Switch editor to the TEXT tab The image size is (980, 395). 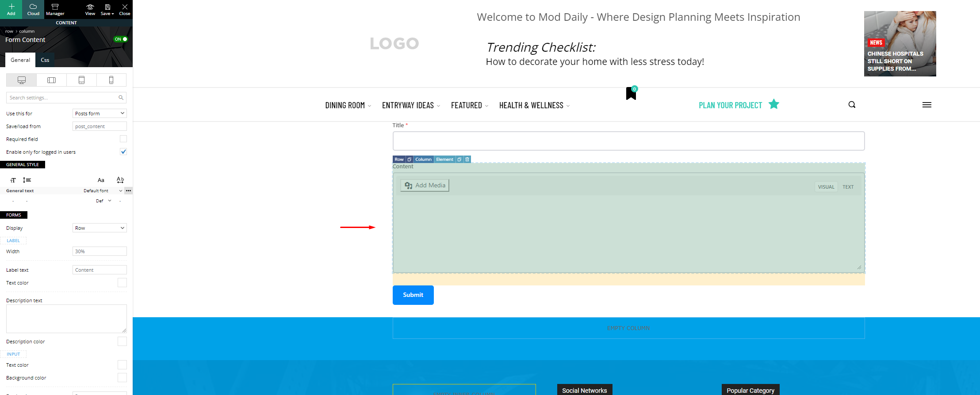[848, 187]
